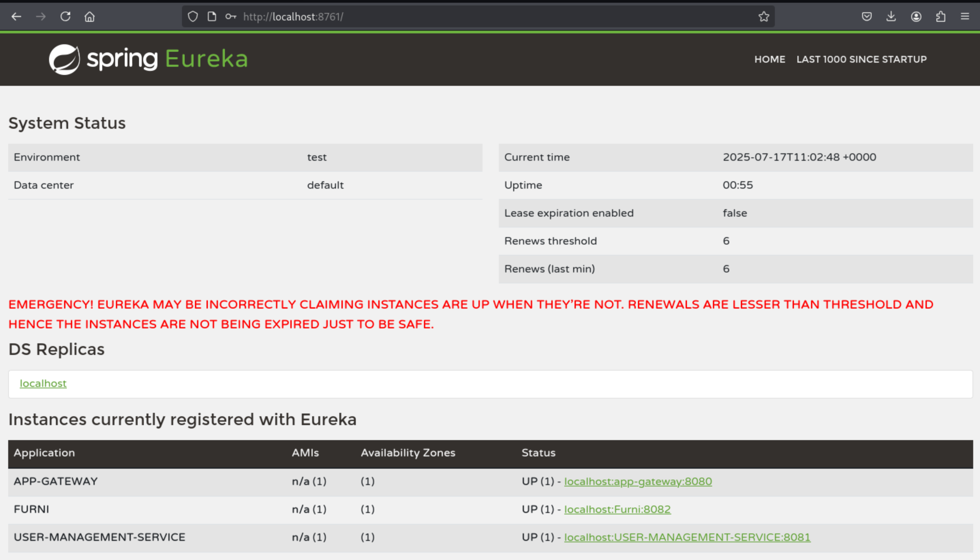Click the browser back arrow

coord(16,17)
